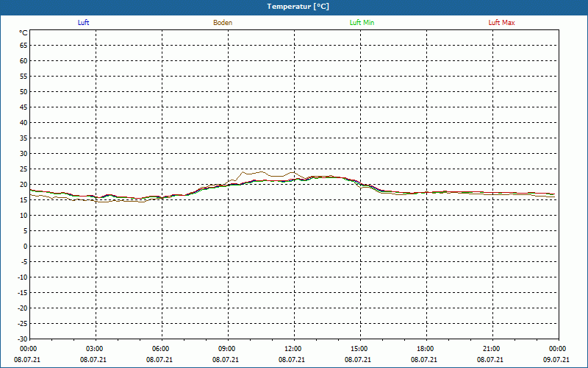The height and width of the screenshot is (368, 588).
Task: Click the 12:00 time axis label
Action: point(293,349)
